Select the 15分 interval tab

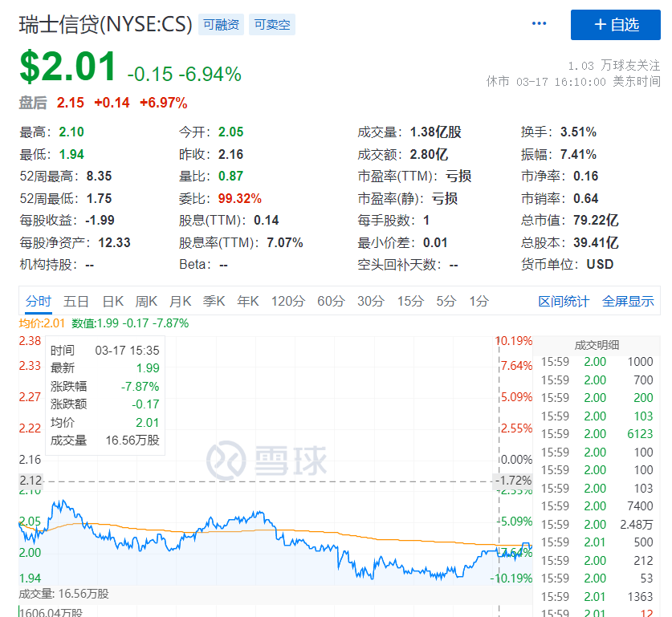click(x=410, y=302)
